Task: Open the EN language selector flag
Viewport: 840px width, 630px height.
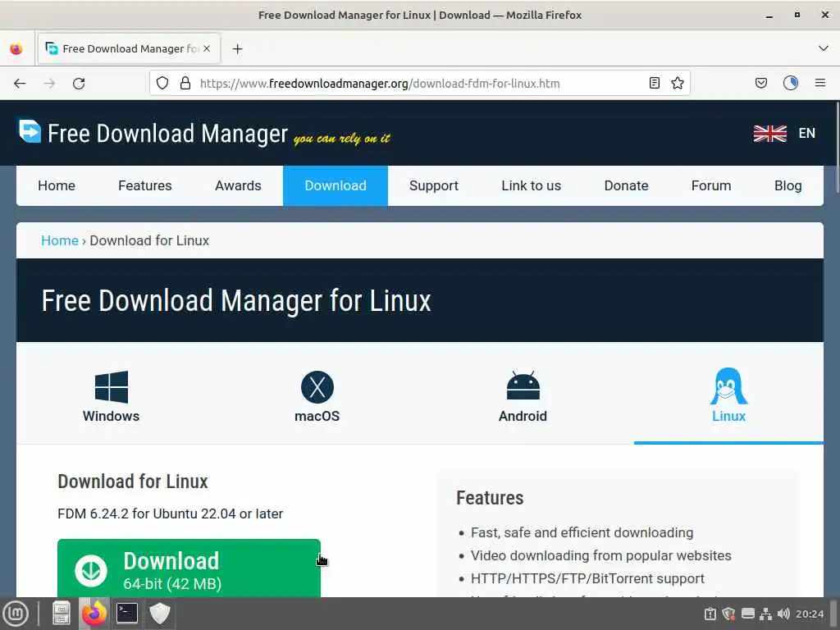Action: coord(784,134)
